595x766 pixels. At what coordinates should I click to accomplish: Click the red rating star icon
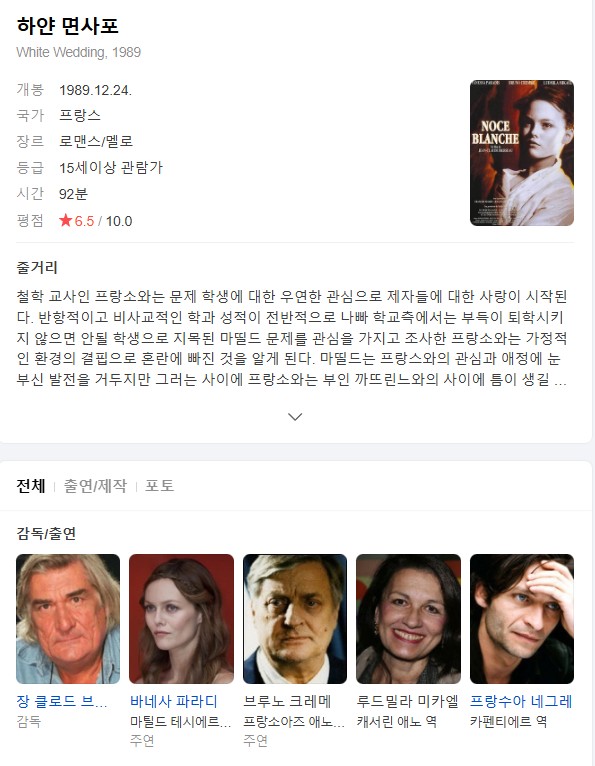pyautogui.click(x=65, y=220)
